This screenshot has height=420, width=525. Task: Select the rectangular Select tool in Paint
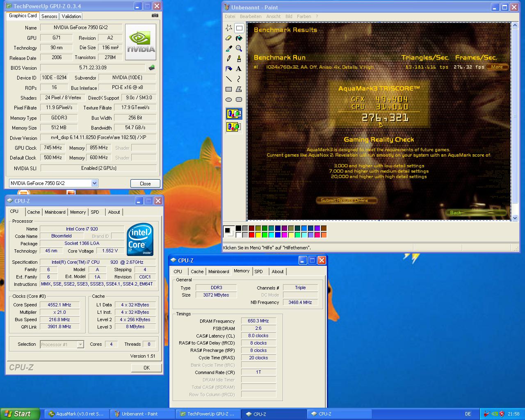[x=239, y=28]
